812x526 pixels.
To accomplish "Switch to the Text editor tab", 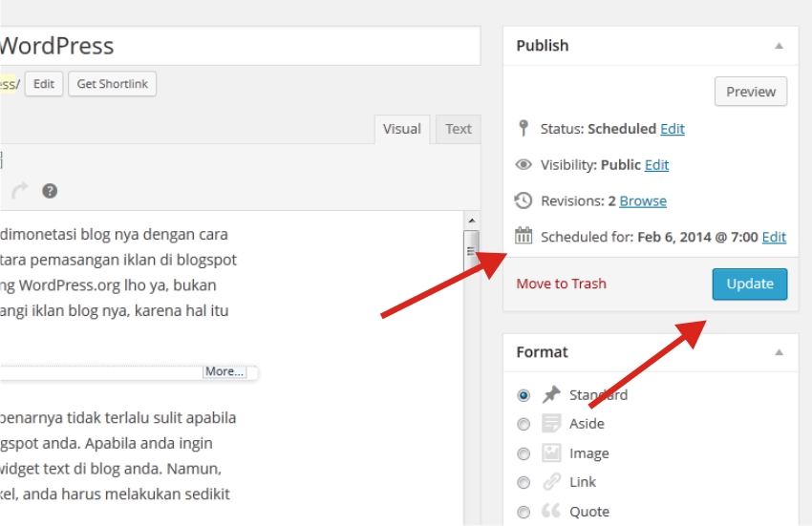I will pos(459,129).
